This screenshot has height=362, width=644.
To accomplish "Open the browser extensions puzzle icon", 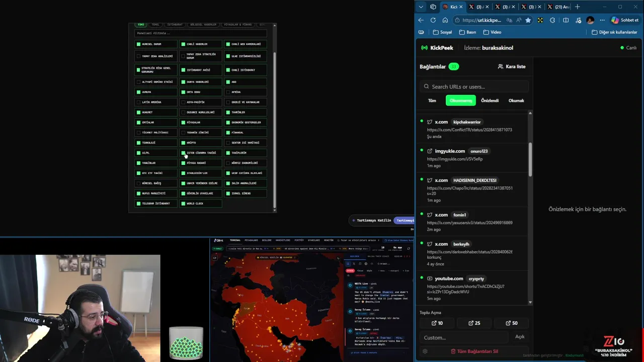I will coord(552,20).
